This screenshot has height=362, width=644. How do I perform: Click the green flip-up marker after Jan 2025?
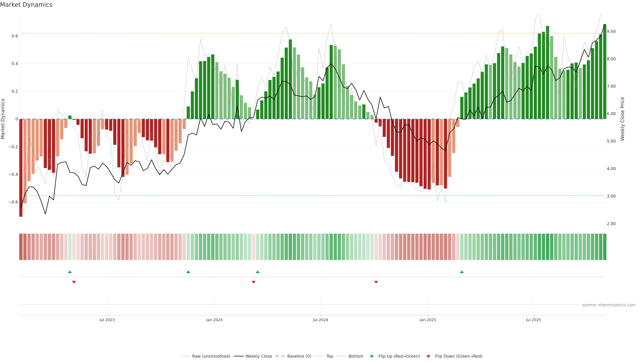[x=462, y=272]
